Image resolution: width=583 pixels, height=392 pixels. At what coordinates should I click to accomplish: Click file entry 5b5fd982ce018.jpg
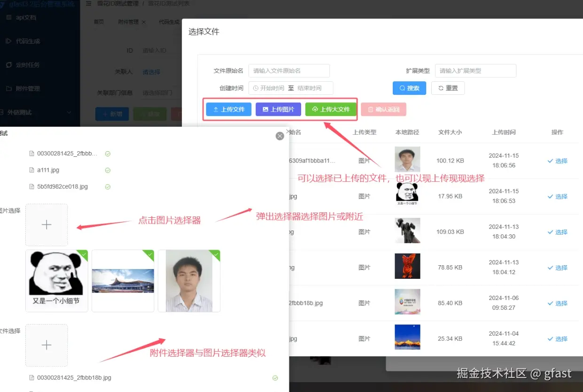click(62, 186)
